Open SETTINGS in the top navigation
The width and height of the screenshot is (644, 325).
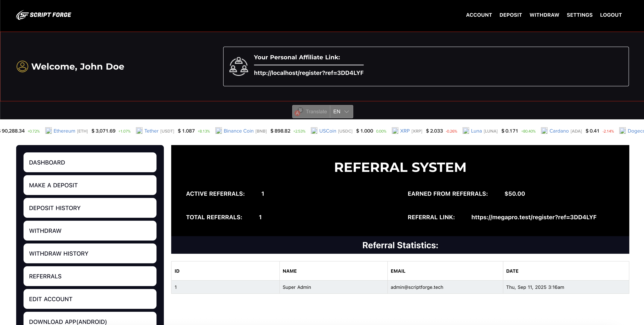[x=580, y=15]
